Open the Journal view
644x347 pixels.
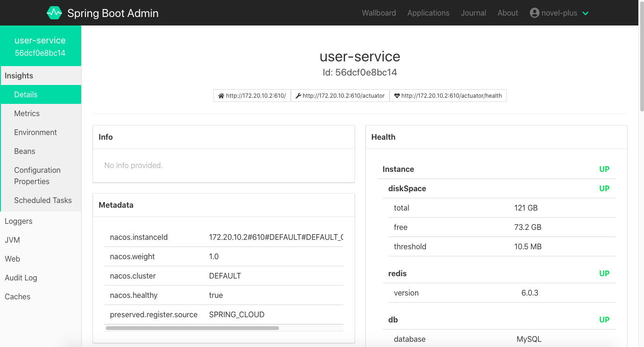474,13
